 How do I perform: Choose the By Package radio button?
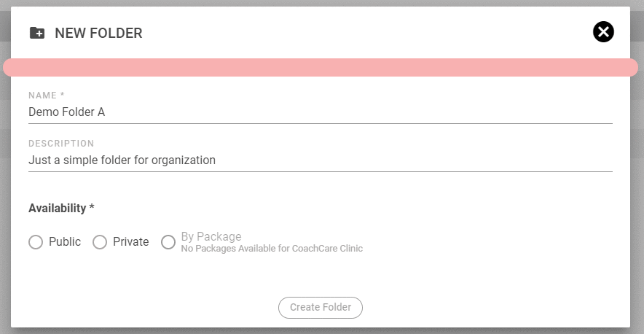click(168, 242)
